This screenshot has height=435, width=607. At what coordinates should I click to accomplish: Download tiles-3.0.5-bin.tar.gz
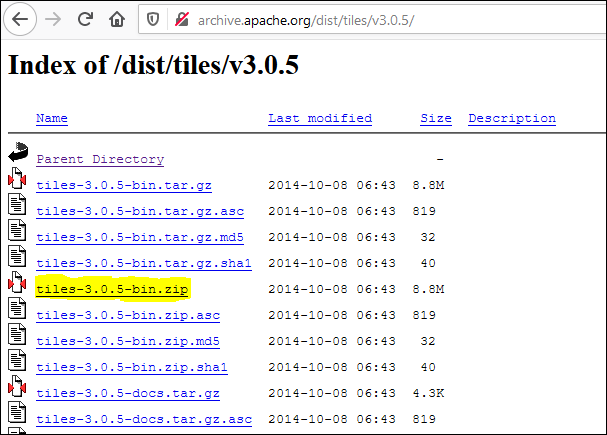tap(124, 185)
